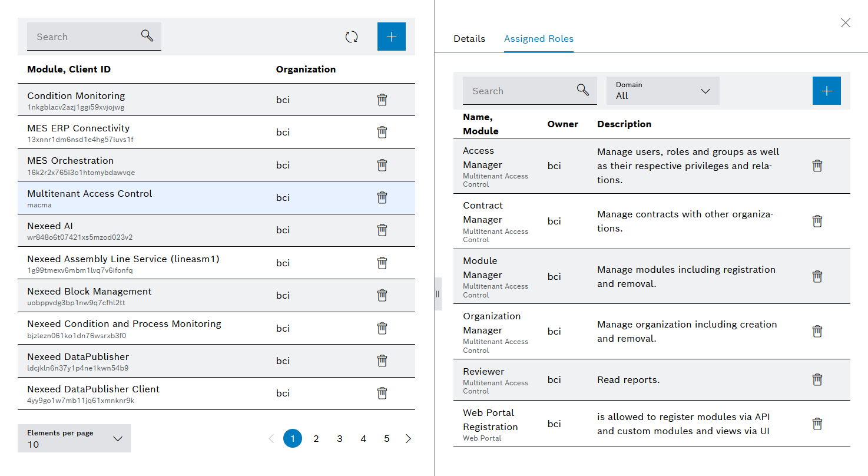Viewport: 868px width, 476px height.
Task: Sort by Module, Client ID column
Action: (x=69, y=70)
